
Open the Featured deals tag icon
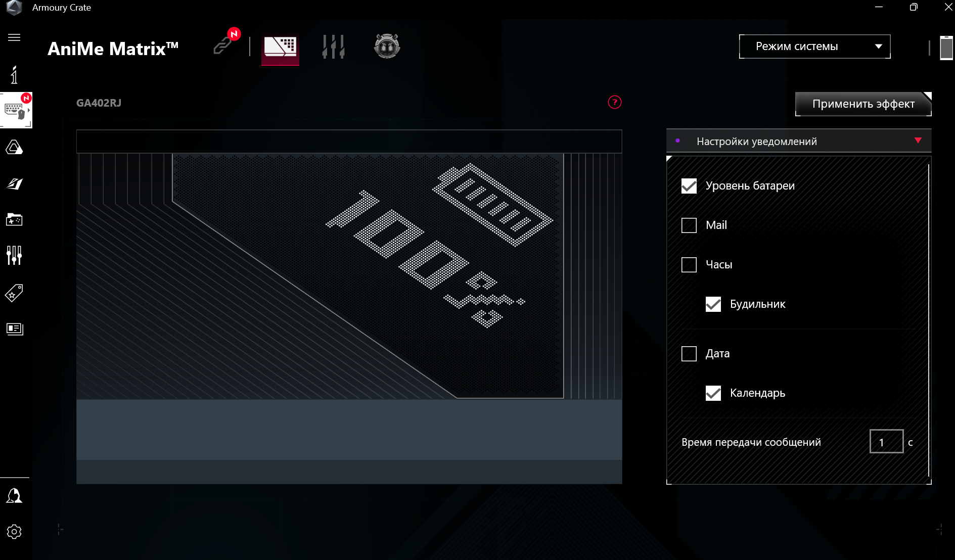[x=14, y=293]
